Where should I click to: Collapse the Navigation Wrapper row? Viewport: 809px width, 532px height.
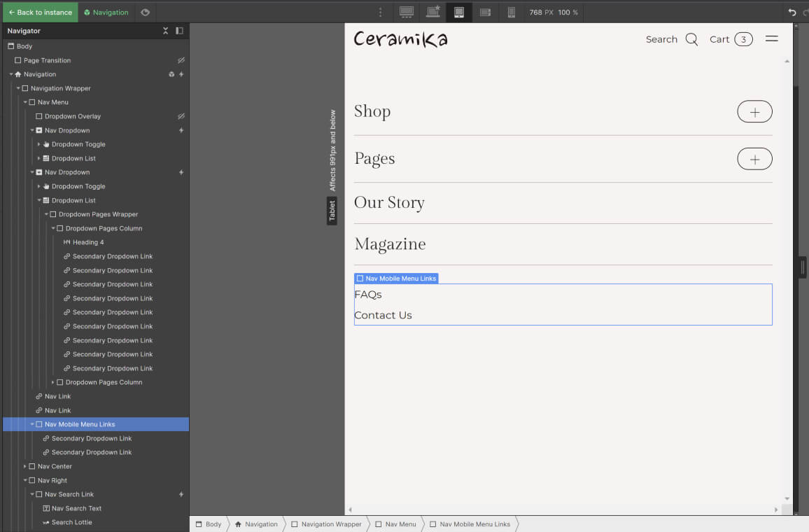[x=18, y=88]
